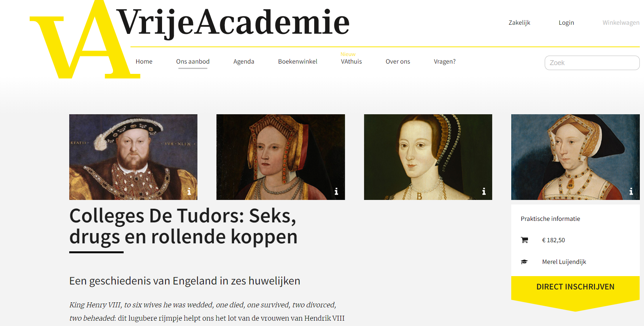Click the shopping cart price icon

[x=525, y=240]
